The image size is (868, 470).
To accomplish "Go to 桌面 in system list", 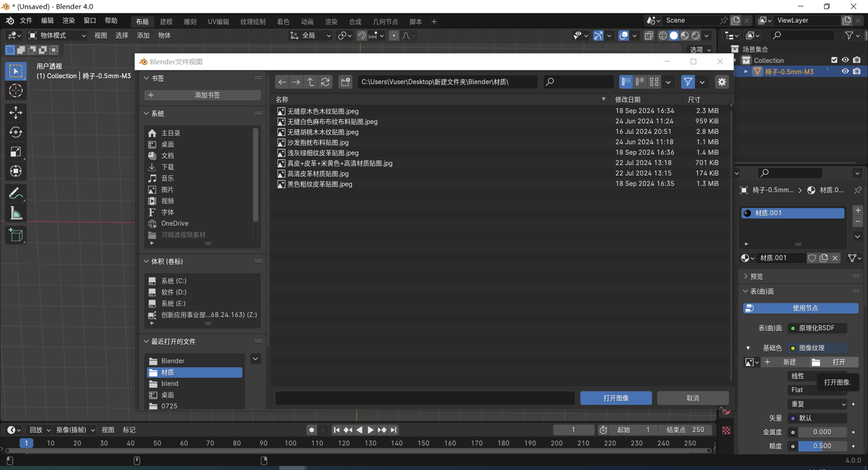I will point(167,145).
